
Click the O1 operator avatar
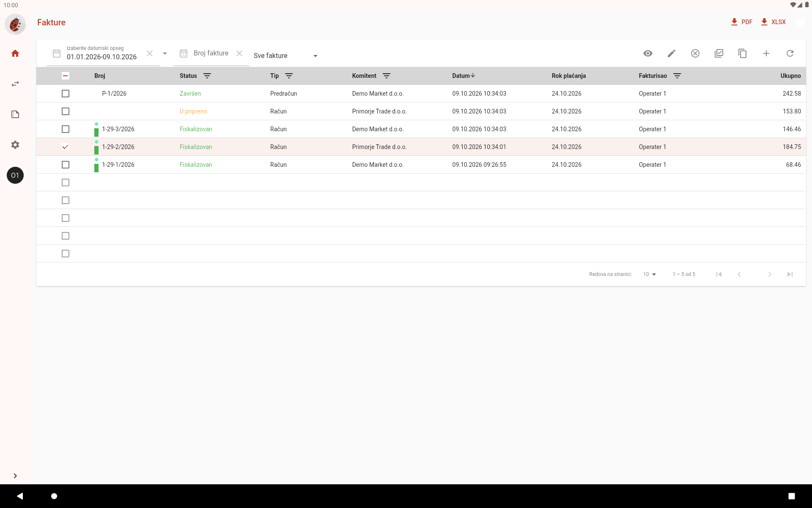pos(15,175)
